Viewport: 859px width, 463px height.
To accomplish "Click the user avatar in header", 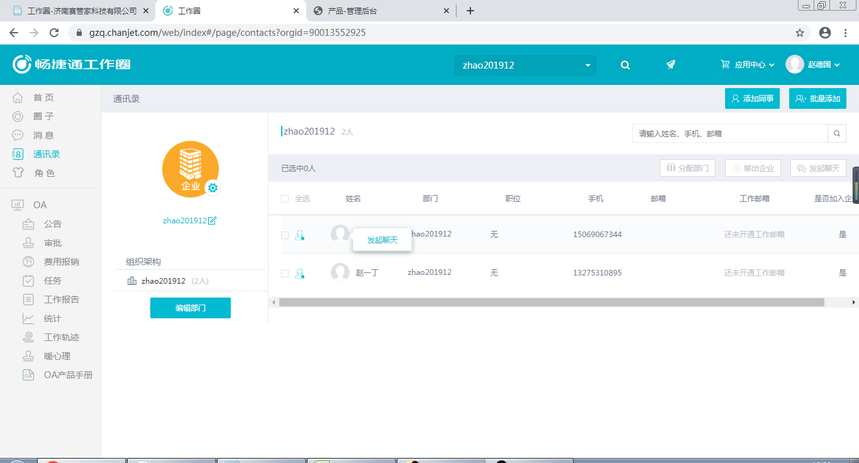I will tap(794, 64).
